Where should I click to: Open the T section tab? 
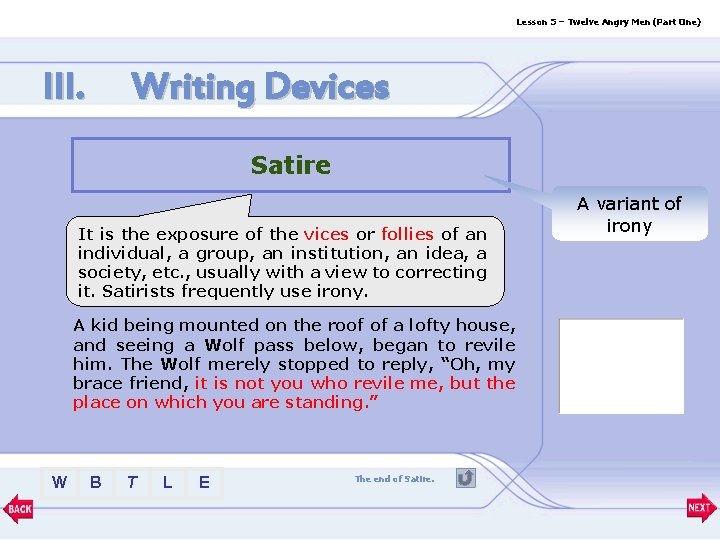pyautogui.click(x=132, y=482)
